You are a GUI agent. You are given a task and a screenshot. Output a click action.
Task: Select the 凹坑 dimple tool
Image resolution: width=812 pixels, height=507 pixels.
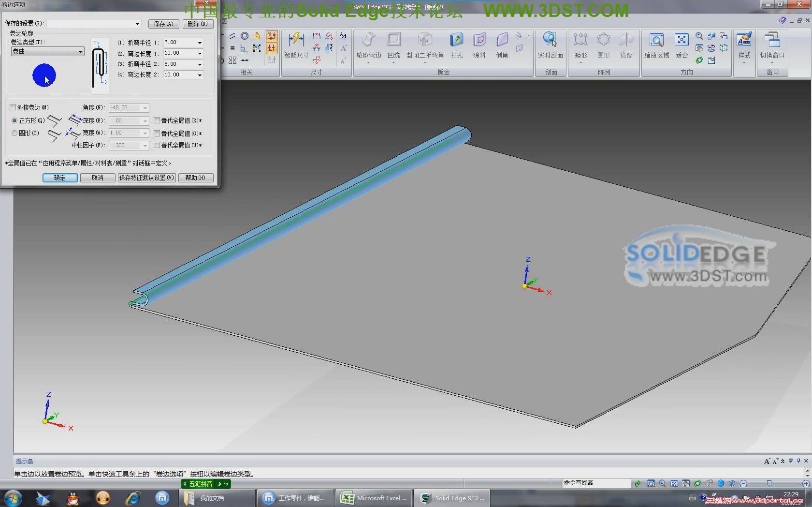point(394,45)
